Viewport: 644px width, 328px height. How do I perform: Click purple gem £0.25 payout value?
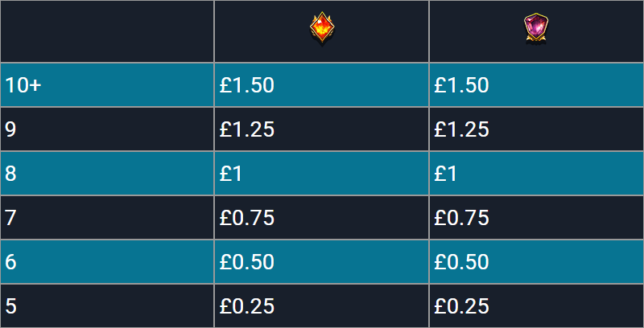pos(461,306)
